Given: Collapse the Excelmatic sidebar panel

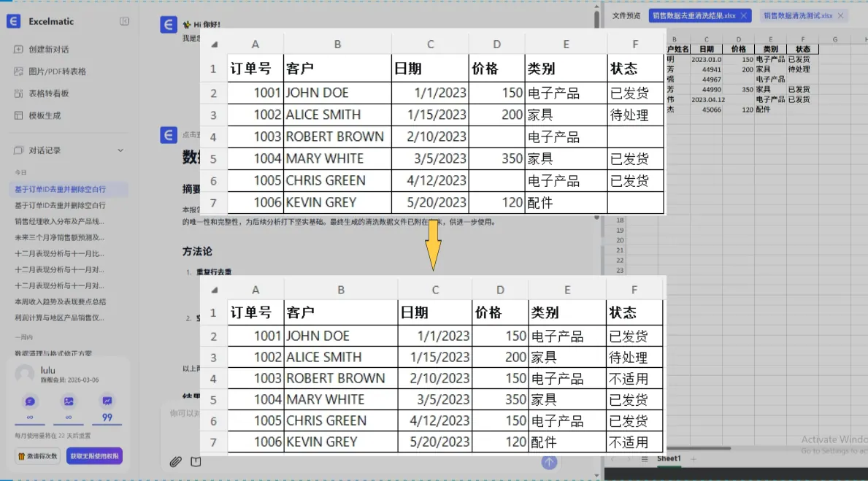Looking at the screenshot, I should (x=124, y=22).
